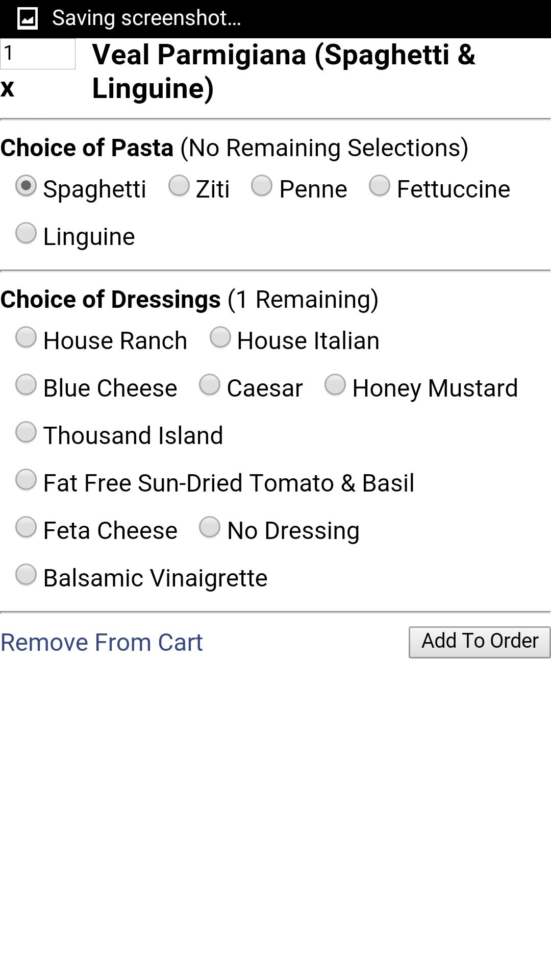Pick Honey Mustard dressing

point(335,385)
